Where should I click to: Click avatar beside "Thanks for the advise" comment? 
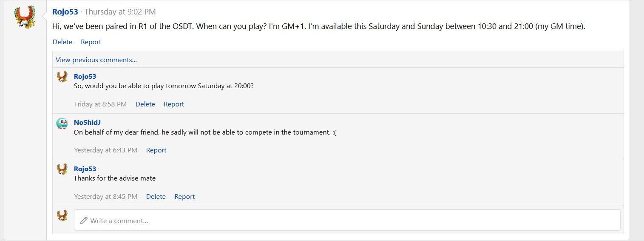point(62,169)
